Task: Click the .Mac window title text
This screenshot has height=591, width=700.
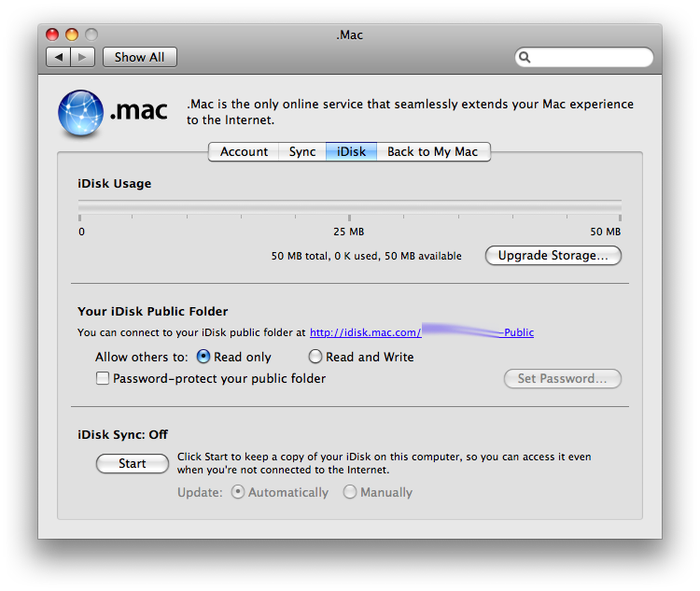Action: click(x=350, y=35)
